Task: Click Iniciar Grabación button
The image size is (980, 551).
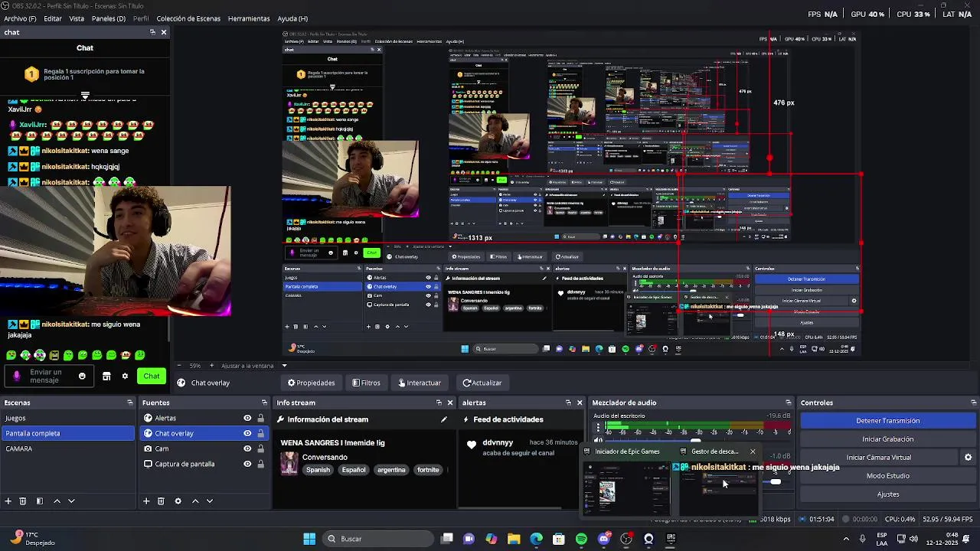Action: pos(888,439)
